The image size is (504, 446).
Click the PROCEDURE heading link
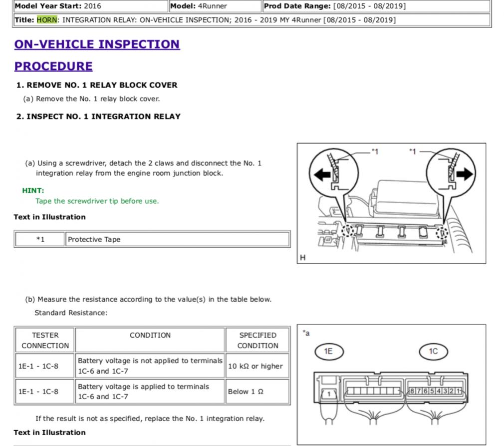coord(53,66)
